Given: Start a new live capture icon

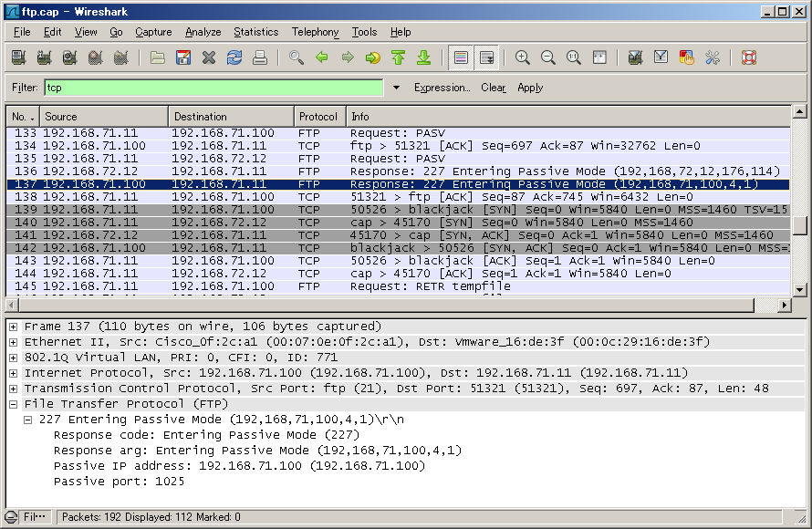Looking at the screenshot, I should click(x=70, y=57).
